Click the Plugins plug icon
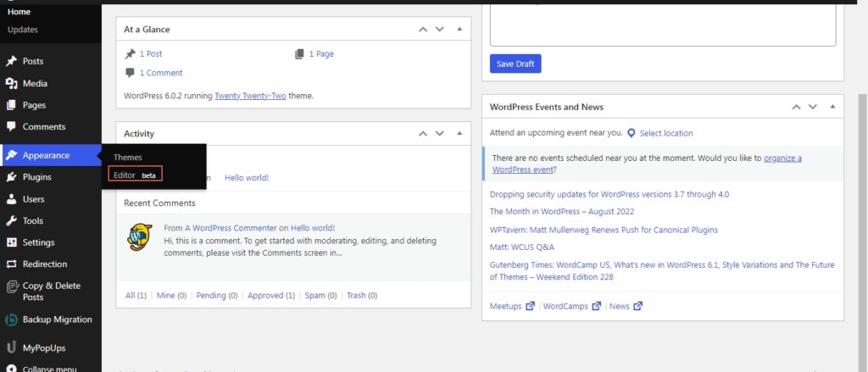The width and height of the screenshot is (868, 372). (11, 177)
